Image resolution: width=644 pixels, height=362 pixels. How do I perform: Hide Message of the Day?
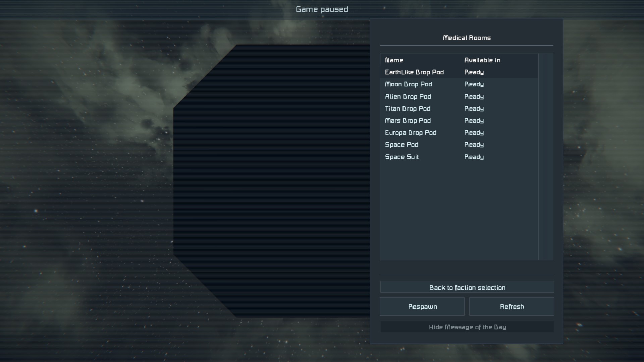(467, 327)
